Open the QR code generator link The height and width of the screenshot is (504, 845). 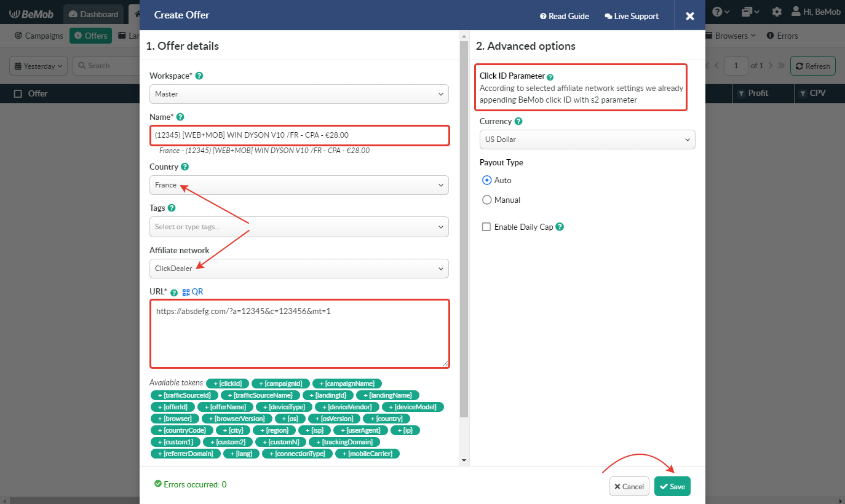pos(192,291)
